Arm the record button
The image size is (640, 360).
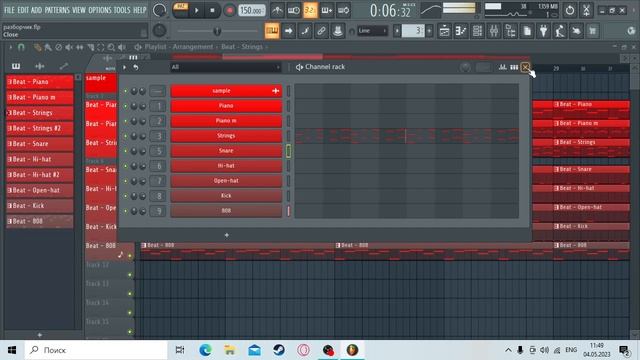click(229, 10)
